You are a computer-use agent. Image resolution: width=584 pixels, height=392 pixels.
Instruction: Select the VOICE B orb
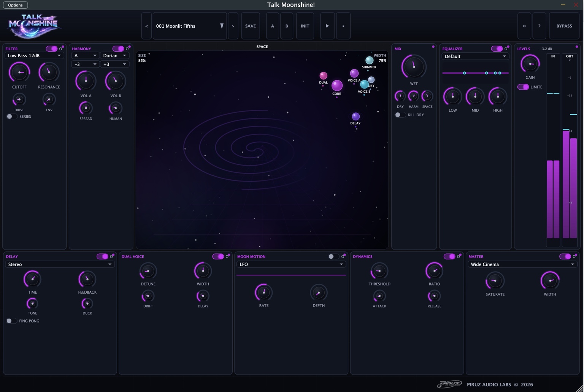coord(364,84)
